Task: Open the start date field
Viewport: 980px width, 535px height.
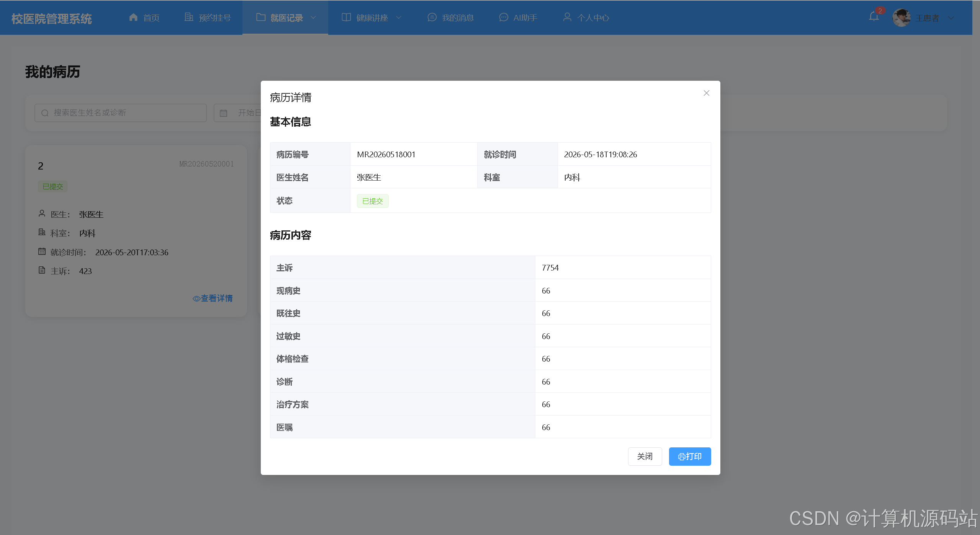Action: 249,113
